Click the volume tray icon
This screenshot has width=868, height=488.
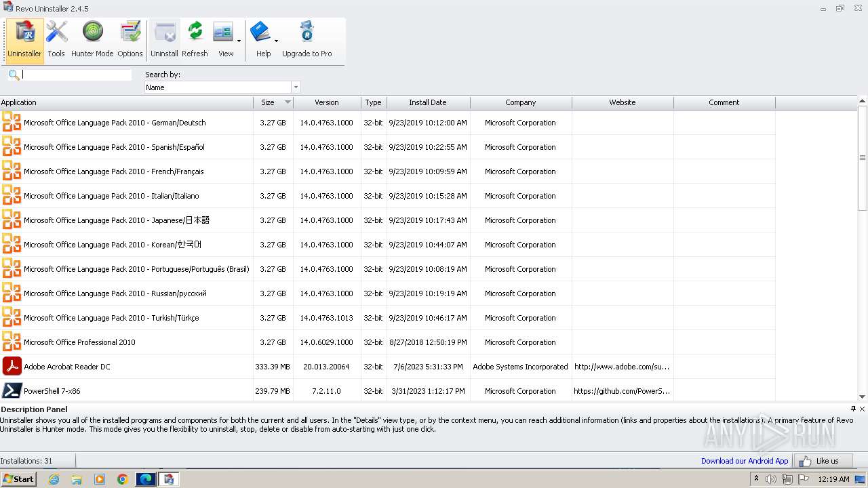click(x=771, y=479)
